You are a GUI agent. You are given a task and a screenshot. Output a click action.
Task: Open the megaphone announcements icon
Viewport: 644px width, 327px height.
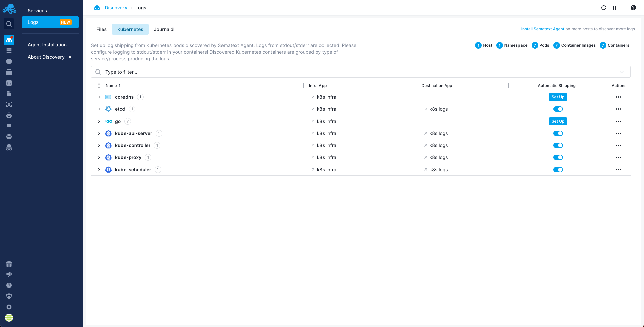pyautogui.click(x=9, y=275)
